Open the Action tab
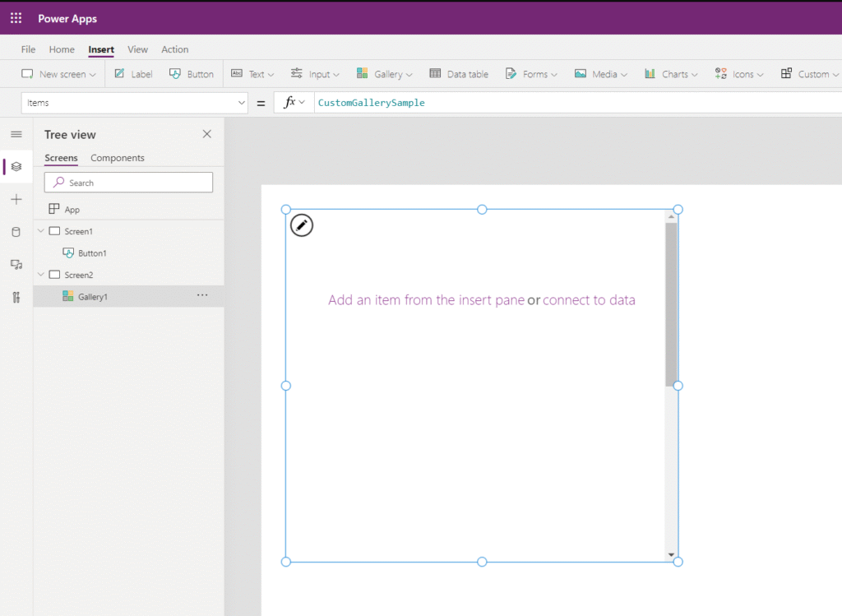Viewport: 842px width, 616px height. 175,49
